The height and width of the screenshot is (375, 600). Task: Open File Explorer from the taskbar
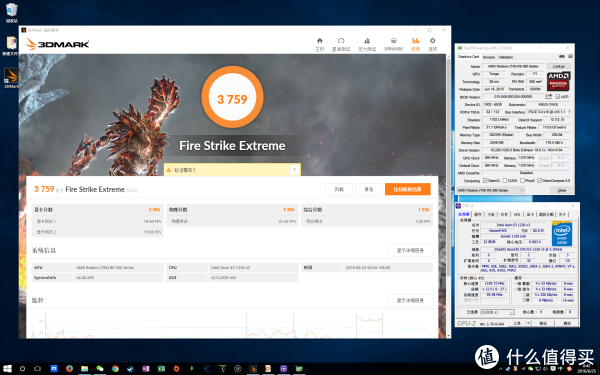pos(84,369)
